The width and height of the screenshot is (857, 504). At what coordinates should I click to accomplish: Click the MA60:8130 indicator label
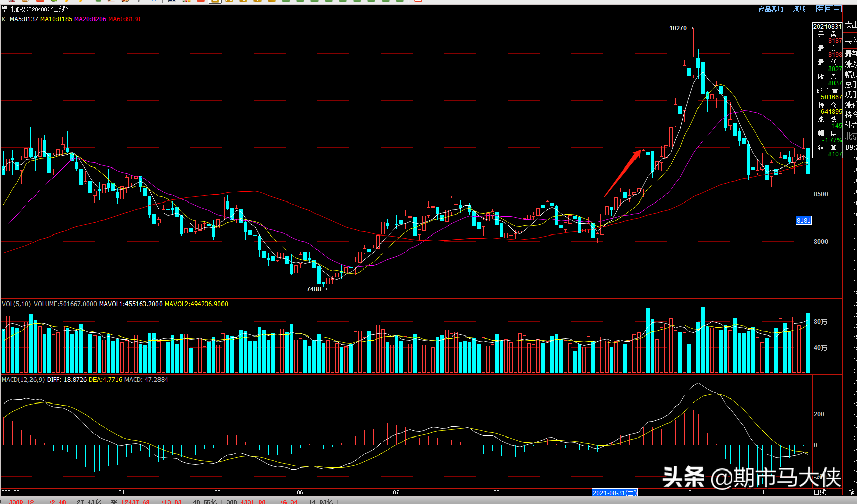coord(124,19)
